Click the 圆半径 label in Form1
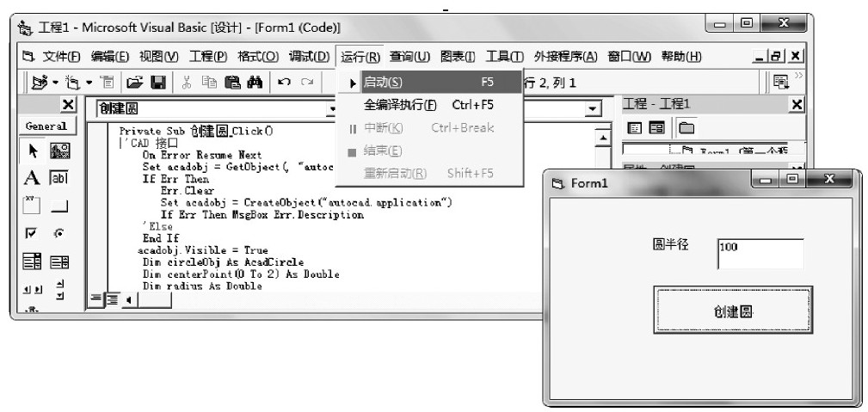868x412 pixels. pos(670,245)
